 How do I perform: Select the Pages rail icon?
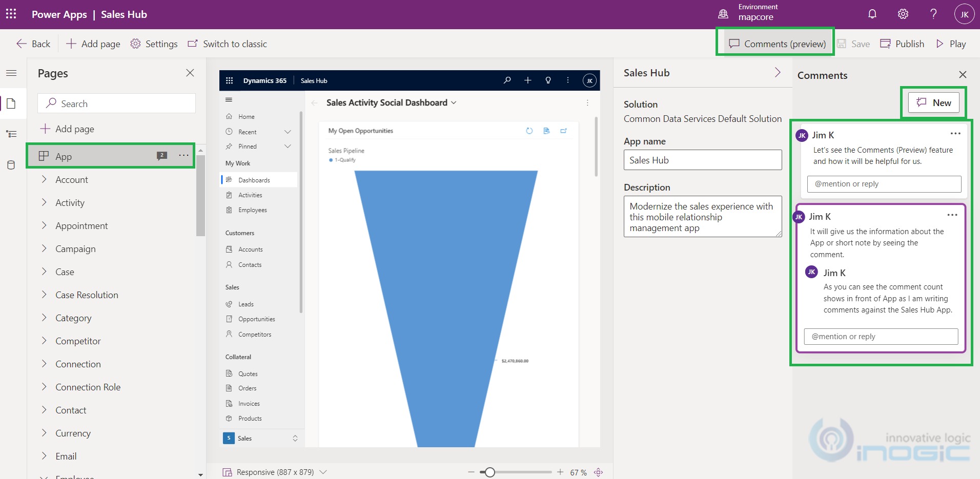point(11,104)
